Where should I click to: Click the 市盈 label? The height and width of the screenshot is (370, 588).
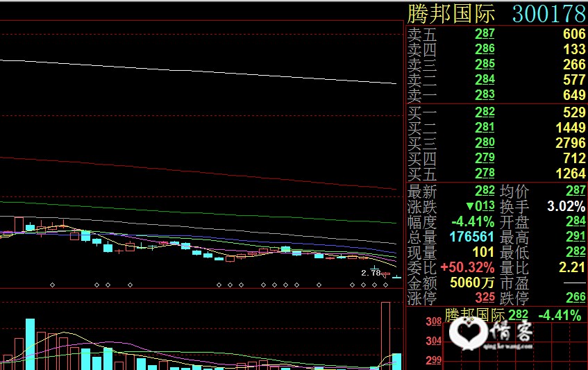[514, 283]
